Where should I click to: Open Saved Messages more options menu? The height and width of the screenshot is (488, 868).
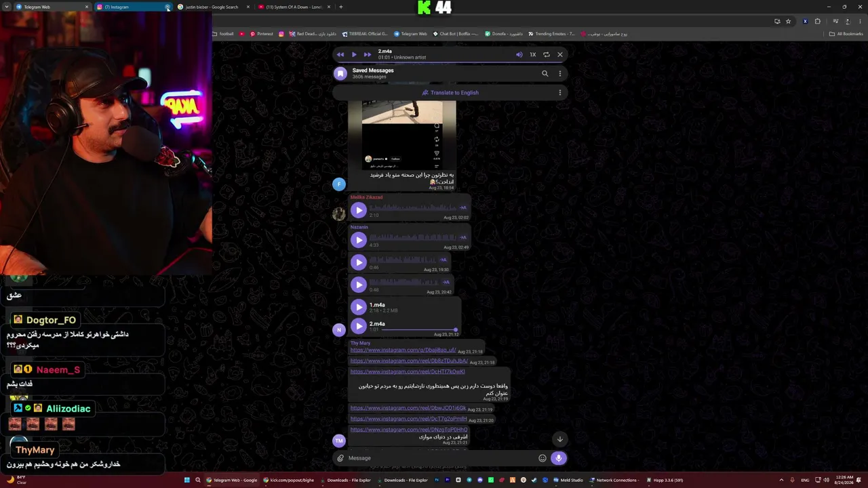click(559, 73)
